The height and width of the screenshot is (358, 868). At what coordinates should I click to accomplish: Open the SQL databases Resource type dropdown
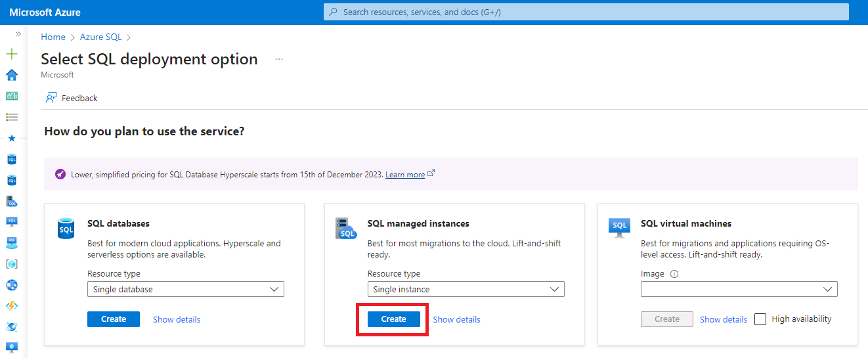(186, 289)
